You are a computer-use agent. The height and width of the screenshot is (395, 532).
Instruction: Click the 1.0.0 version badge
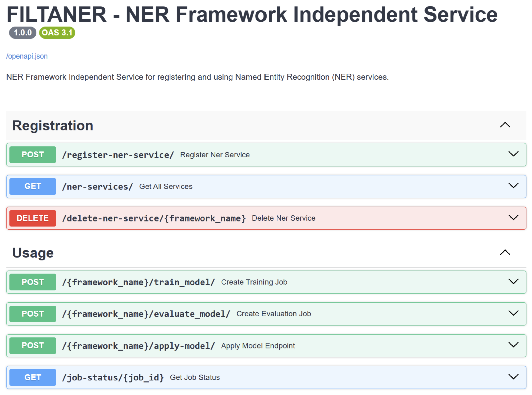coord(23,33)
